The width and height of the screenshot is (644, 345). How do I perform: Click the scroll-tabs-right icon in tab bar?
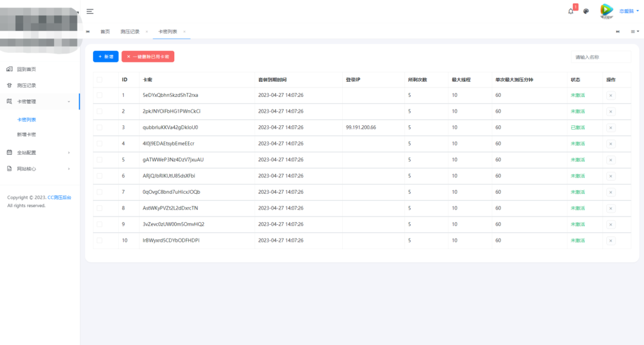(x=618, y=31)
